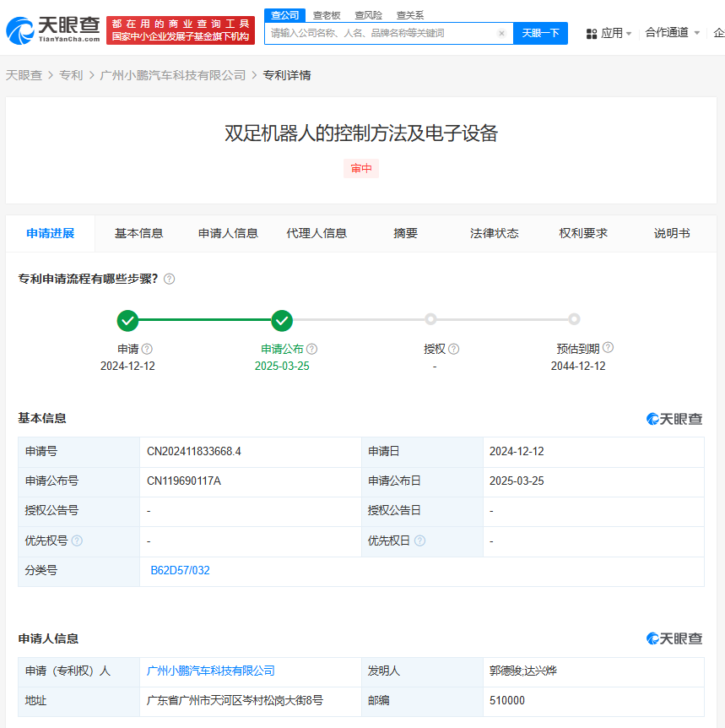Expand the 合作通道 dropdown
This screenshot has width=725, height=728.
pyautogui.click(x=673, y=33)
